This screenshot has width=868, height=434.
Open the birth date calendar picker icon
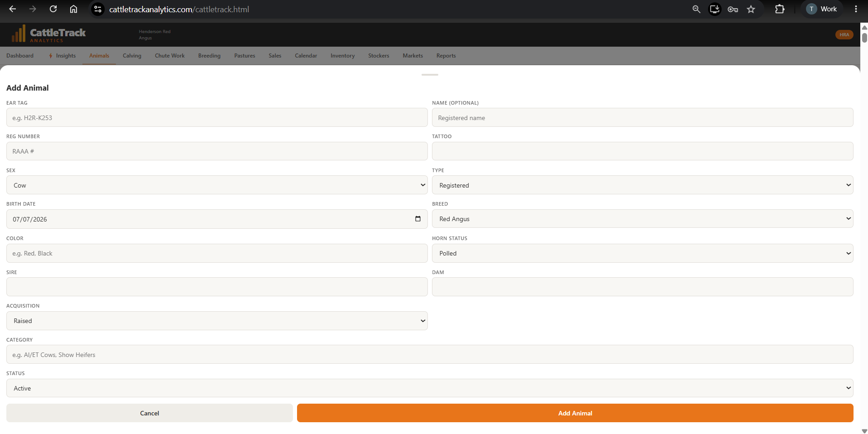click(x=417, y=219)
